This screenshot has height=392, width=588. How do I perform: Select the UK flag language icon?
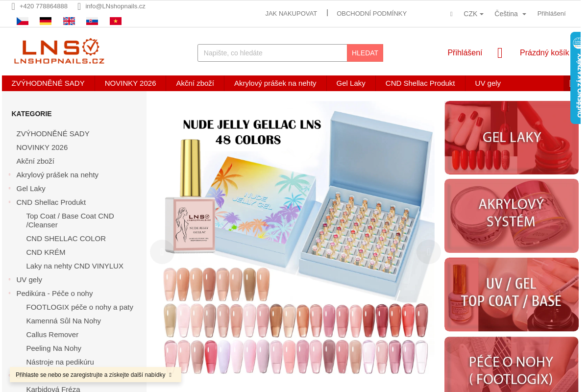(x=69, y=21)
